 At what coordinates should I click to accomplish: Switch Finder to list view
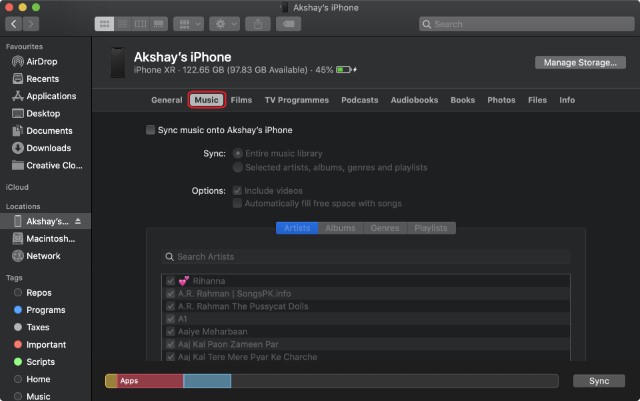tap(122, 24)
